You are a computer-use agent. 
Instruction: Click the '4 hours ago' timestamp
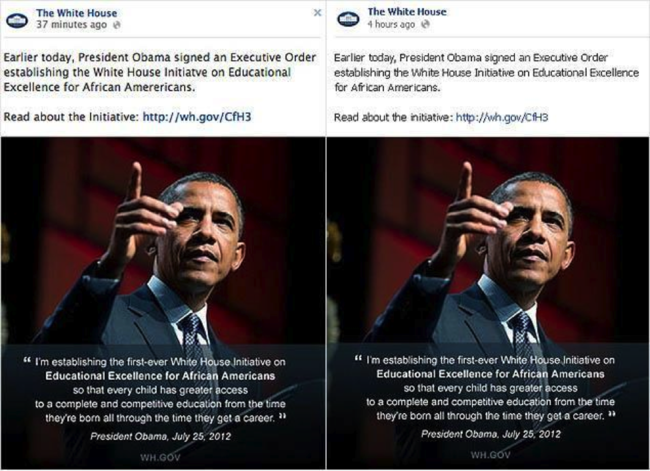coord(391,24)
